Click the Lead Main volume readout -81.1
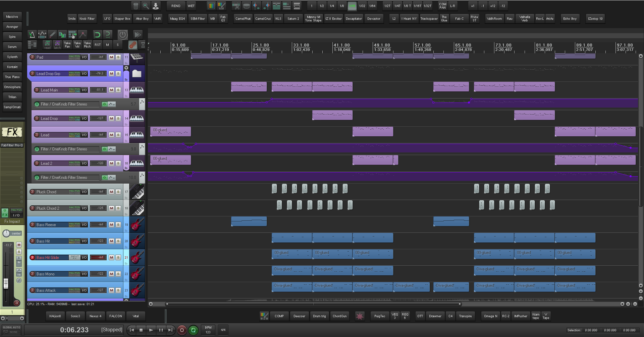The image size is (644, 337). pos(99,90)
